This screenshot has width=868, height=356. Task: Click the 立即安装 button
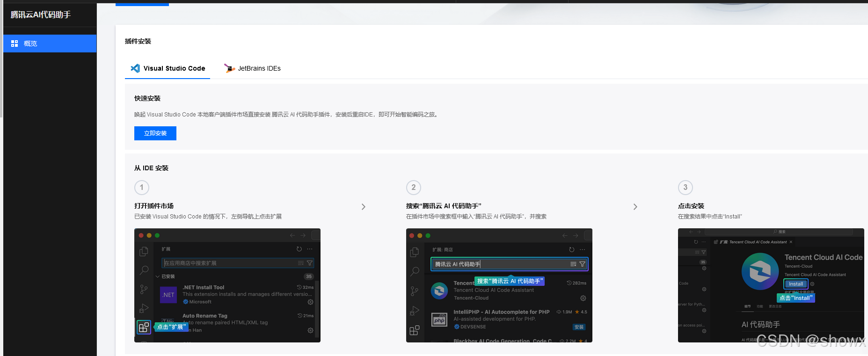155,133
